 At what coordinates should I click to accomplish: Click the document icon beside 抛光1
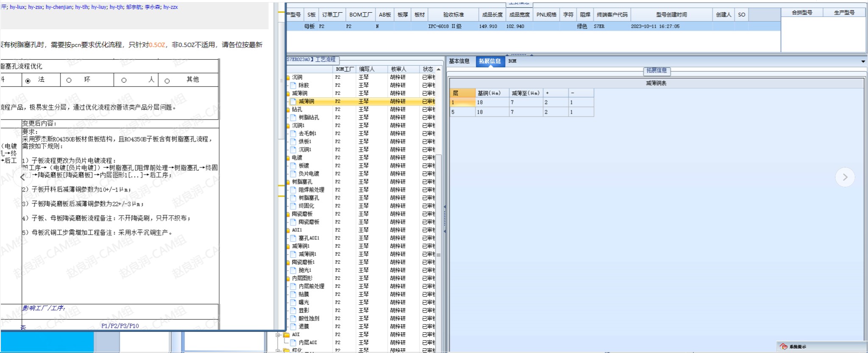coord(293,270)
